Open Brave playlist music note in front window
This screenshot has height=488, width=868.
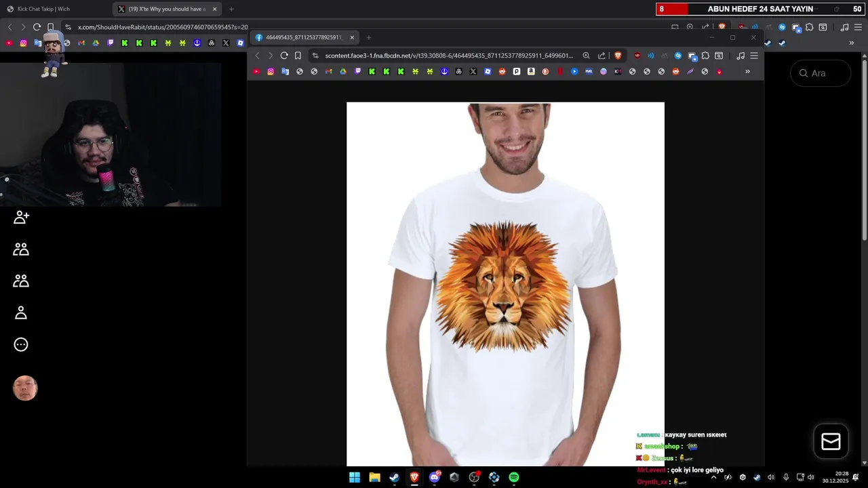[741, 56]
